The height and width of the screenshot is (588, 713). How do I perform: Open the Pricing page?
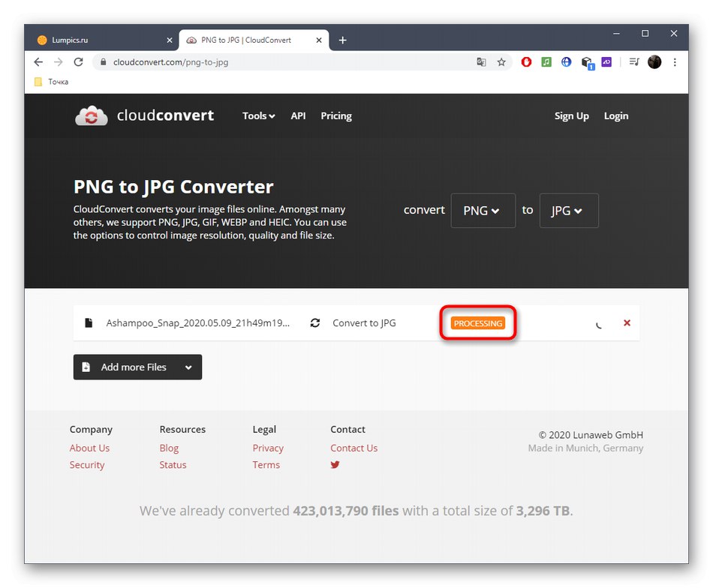coord(336,115)
